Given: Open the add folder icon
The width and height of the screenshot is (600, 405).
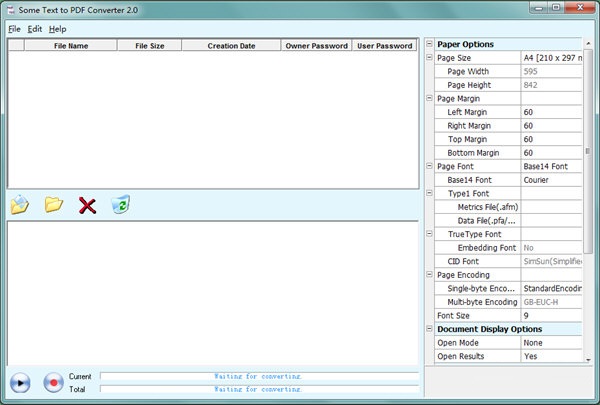Looking at the screenshot, I should coord(54,204).
